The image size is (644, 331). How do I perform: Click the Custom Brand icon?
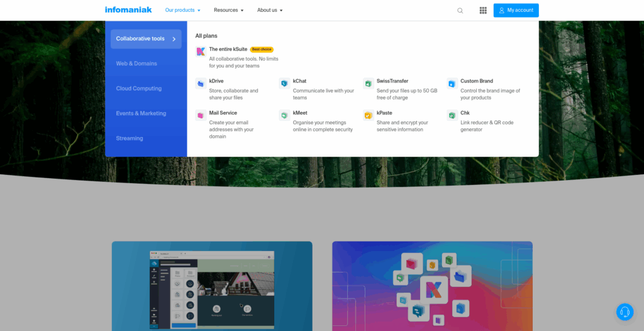[452, 84]
